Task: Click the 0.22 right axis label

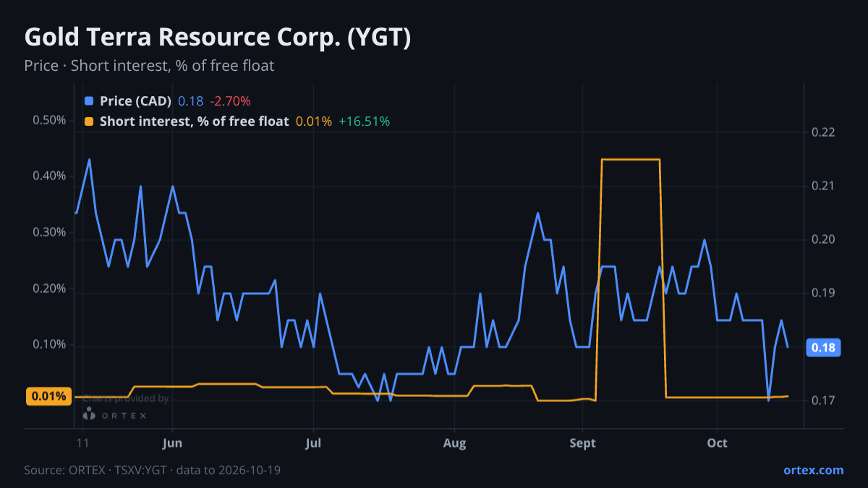Action: (823, 132)
